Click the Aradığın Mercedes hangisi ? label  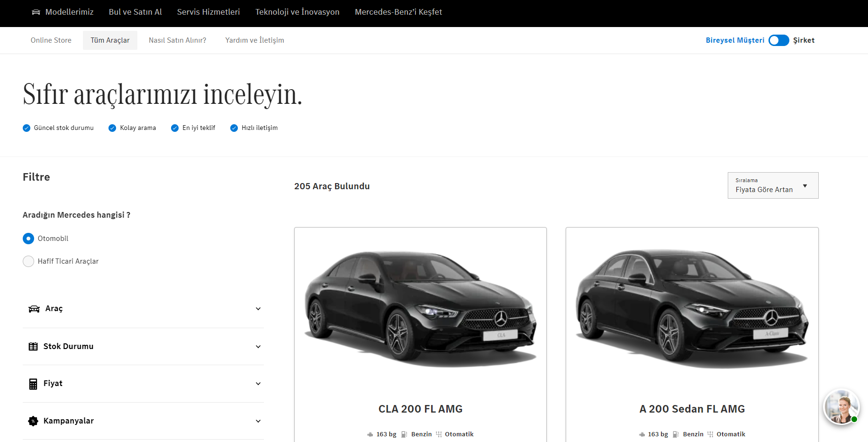(x=77, y=215)
